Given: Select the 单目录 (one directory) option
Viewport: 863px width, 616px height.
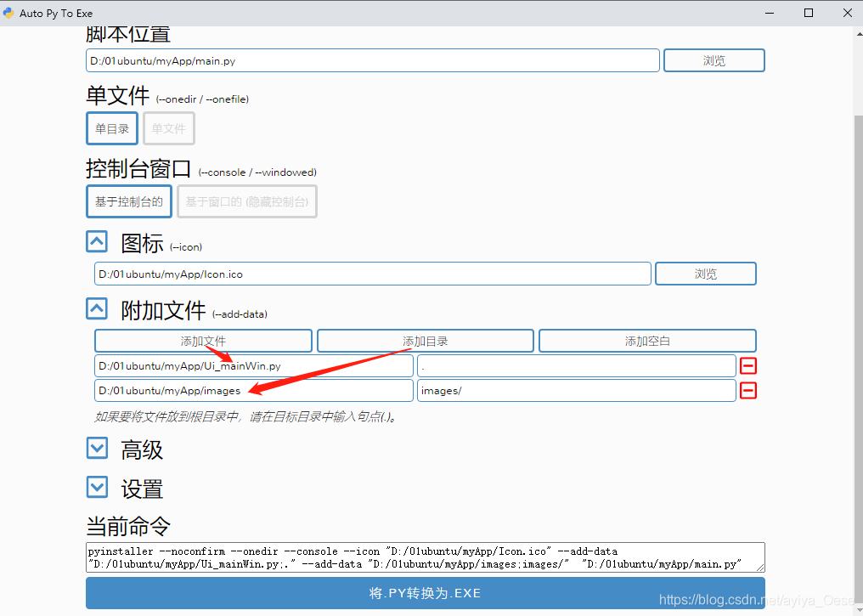Looking at the screenshot, I should [112, 128].
